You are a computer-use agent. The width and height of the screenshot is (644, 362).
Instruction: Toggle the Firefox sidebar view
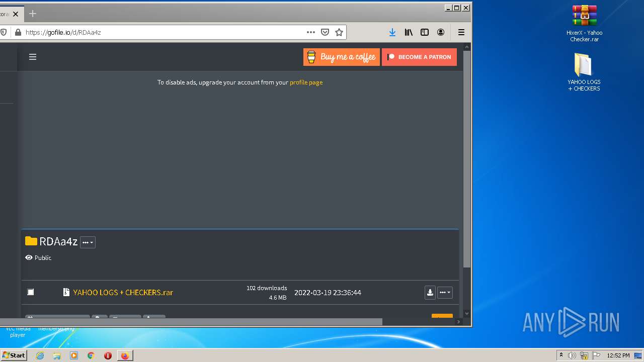point(425,32)
